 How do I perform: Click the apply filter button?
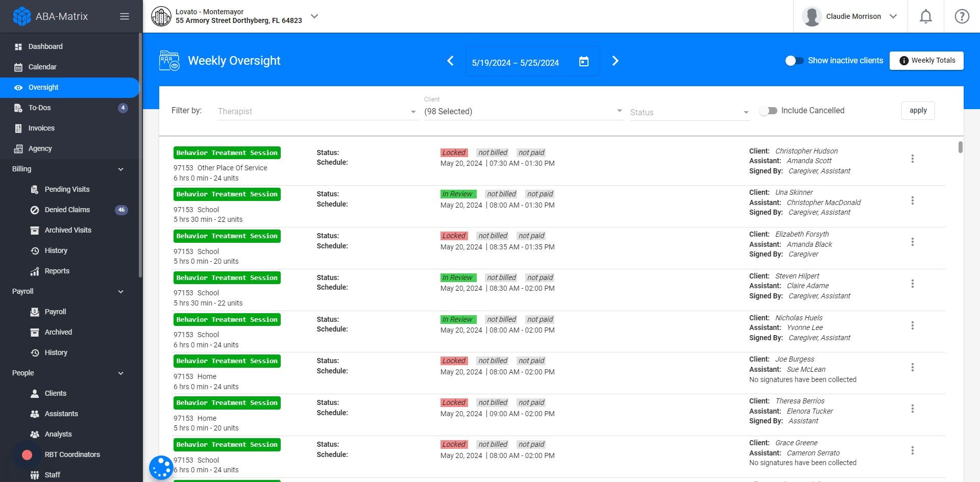918,111
